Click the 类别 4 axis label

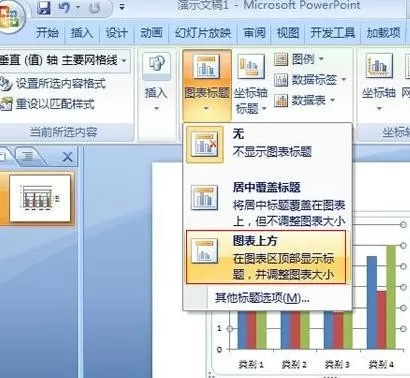pyautogui.click(x=381, y=364)
